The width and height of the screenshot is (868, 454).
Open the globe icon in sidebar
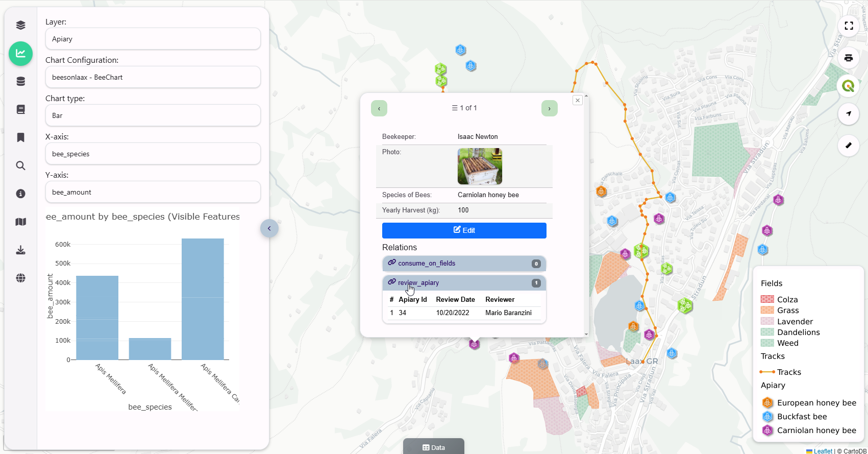[20, 278]
